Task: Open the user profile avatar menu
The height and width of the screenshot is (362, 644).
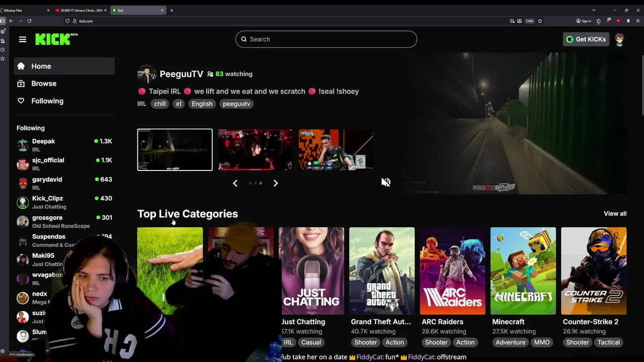Action: coord(619,39)
